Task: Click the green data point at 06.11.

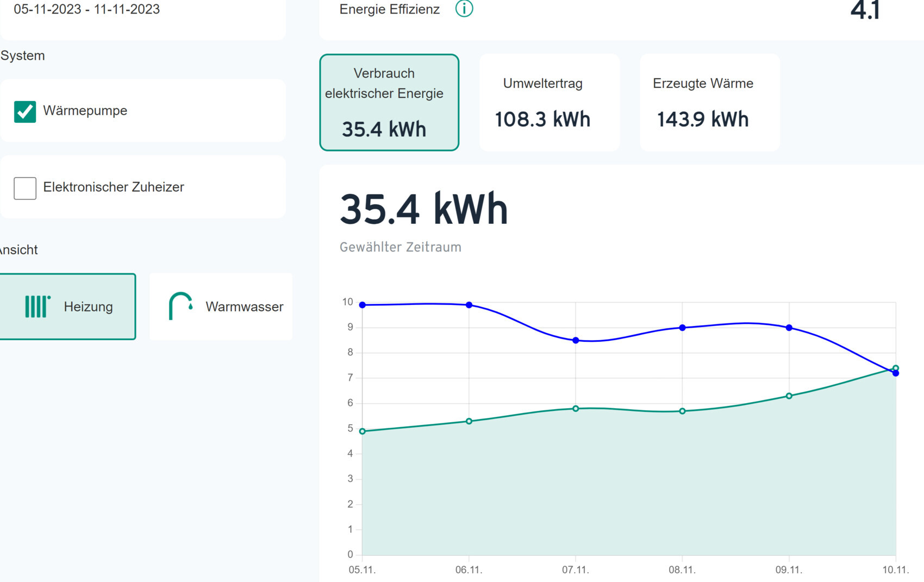Action: (x=469, y=421)
